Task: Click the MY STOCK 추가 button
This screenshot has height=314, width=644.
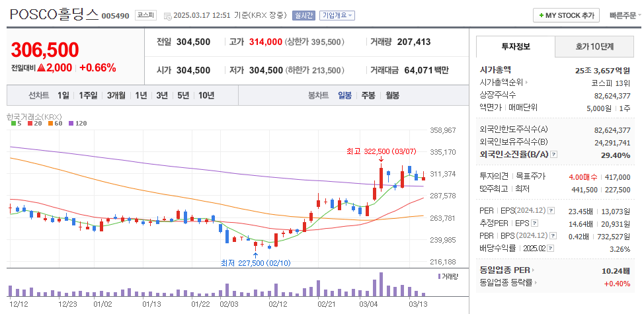Action: [x=566, y=15]
